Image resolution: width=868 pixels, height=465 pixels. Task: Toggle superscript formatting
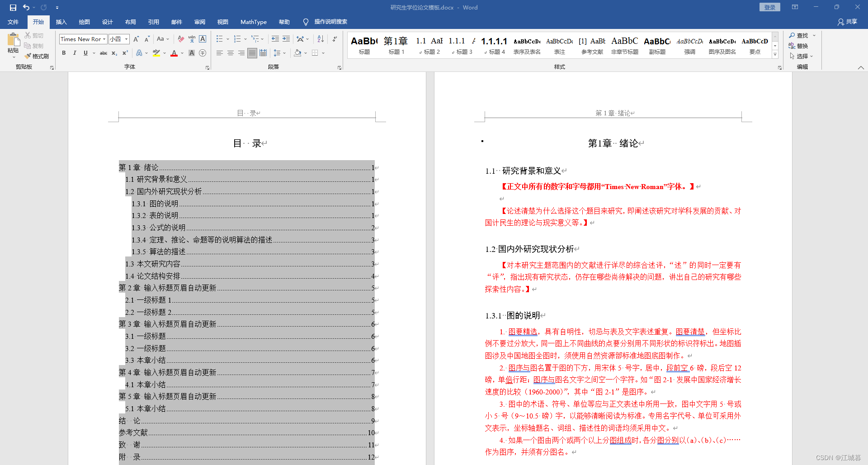(x=125, y=53)
